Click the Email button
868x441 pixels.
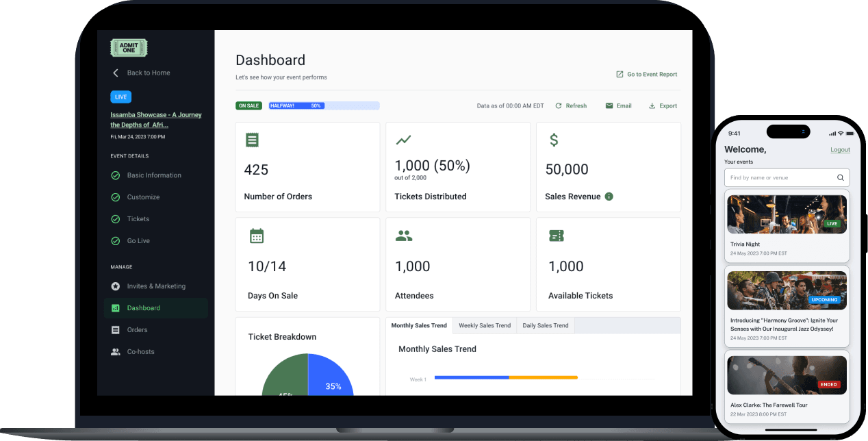(618, 105)
